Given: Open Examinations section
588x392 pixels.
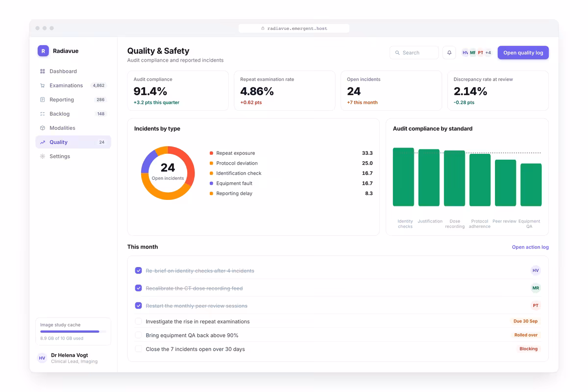Looking at the screenshot, I should tap(73, 85).
